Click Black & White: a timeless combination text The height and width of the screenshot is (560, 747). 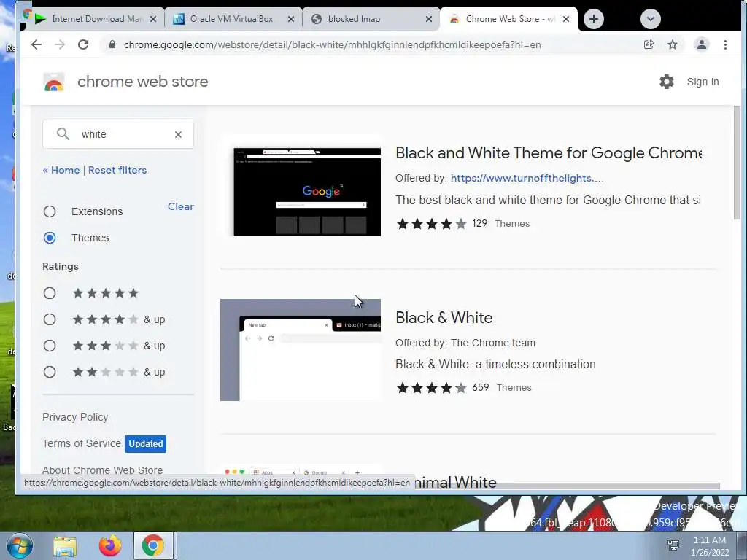tap(495, 365)
